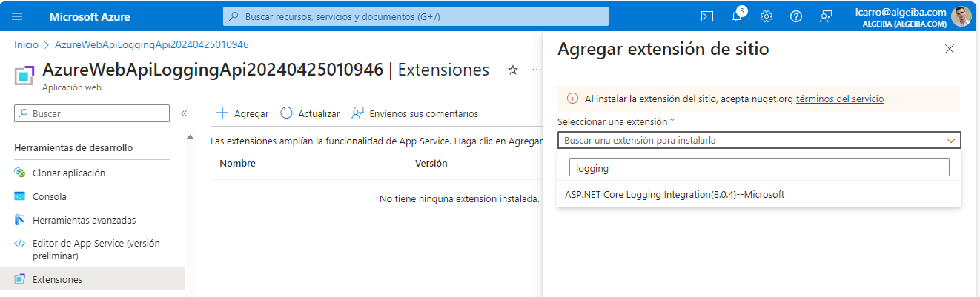Open Editor de App Service (versión preliminar)
Viewport: 980px width, 297px height.
coord(96,250)
